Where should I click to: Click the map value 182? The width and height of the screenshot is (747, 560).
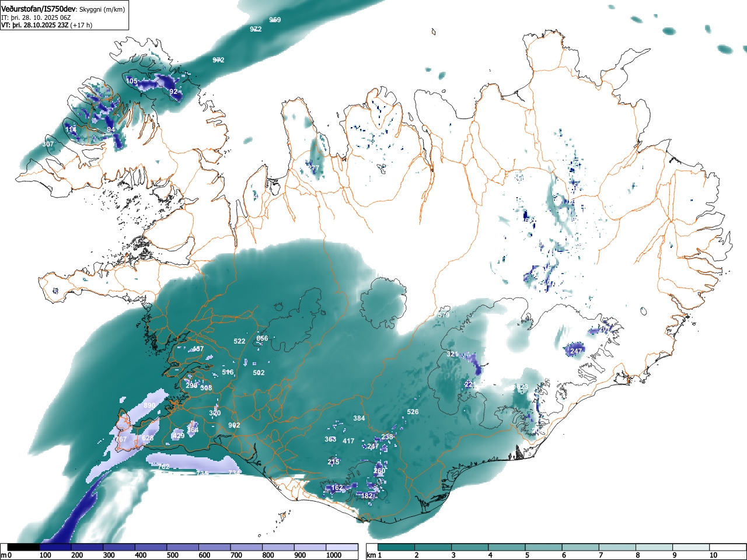pos(366,496)
